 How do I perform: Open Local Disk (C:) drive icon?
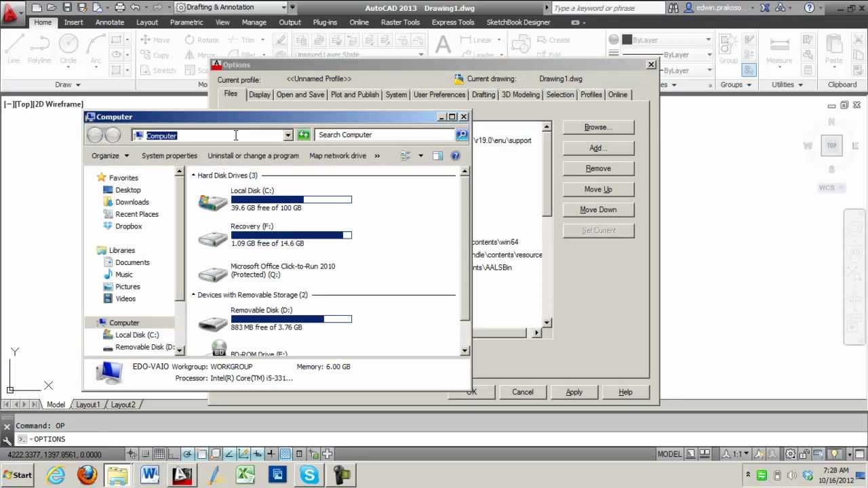(x=212, y=201)
